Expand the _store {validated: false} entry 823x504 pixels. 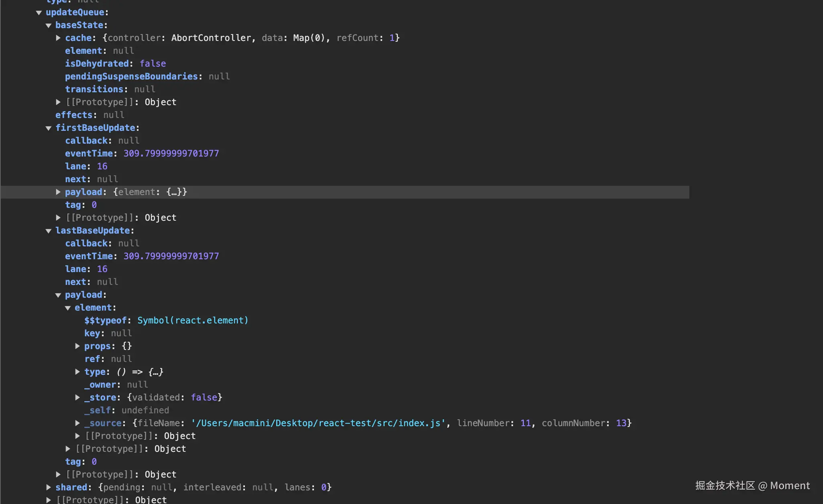(x=77, y=397)
